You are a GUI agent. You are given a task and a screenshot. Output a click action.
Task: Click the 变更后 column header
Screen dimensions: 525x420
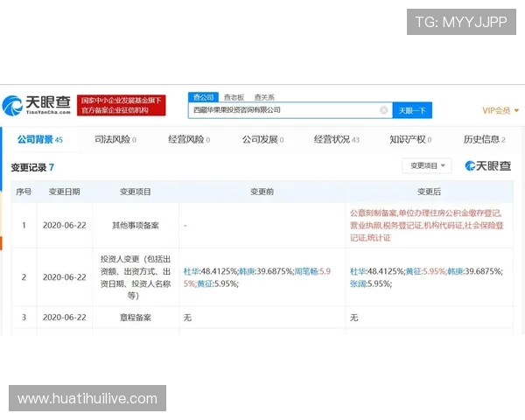click(430, 192)
